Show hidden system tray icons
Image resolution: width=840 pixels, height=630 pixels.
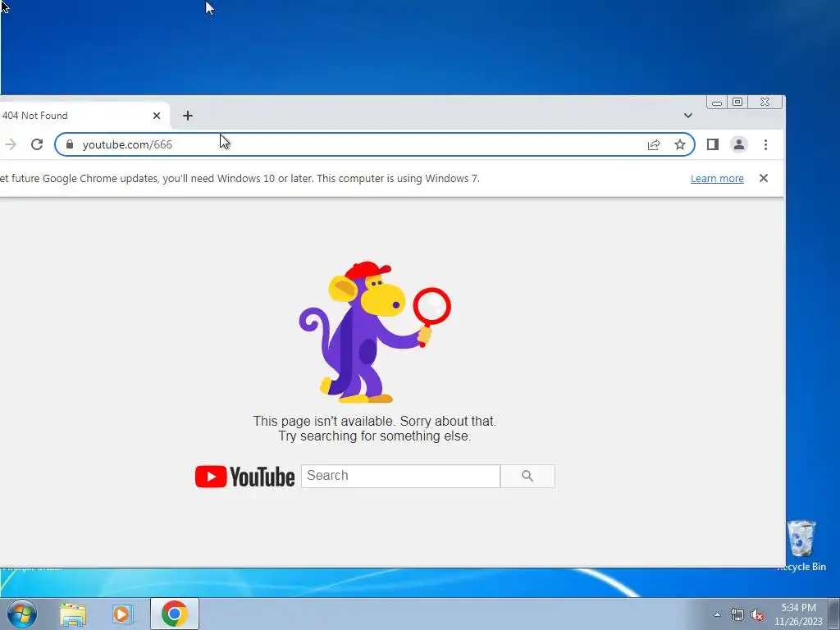pyautogui.click(x=717, y=614)
